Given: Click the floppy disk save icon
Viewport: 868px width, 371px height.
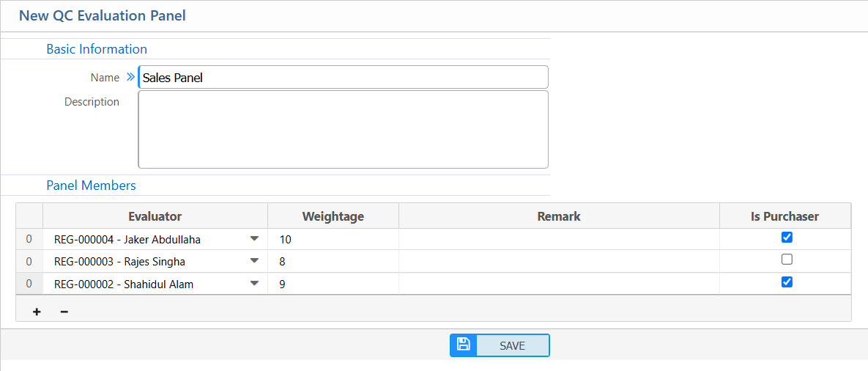Looking at the screenshot, I should pyautogui.click(x=463, y=345).
